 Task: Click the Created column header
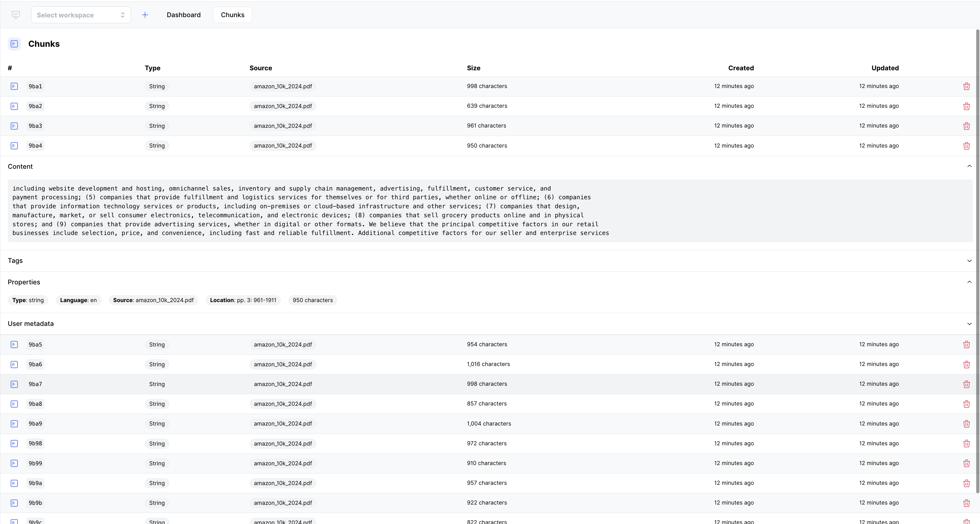(x=741, y=68)
